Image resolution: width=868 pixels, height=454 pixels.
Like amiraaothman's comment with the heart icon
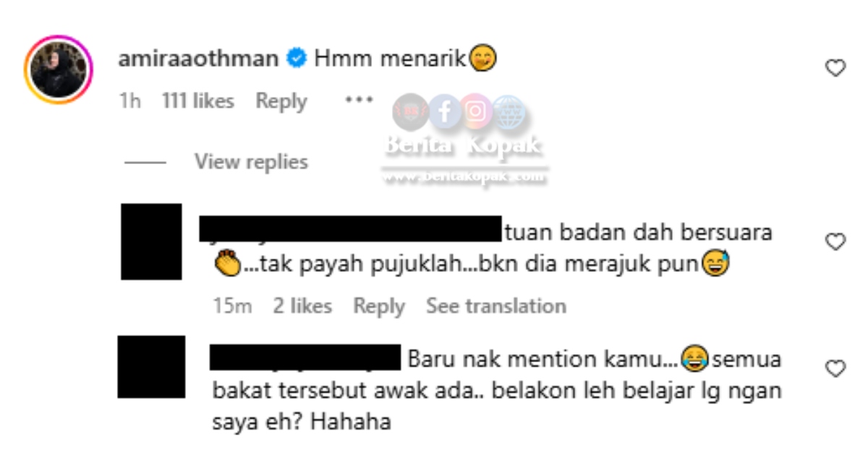pos(835,69)
